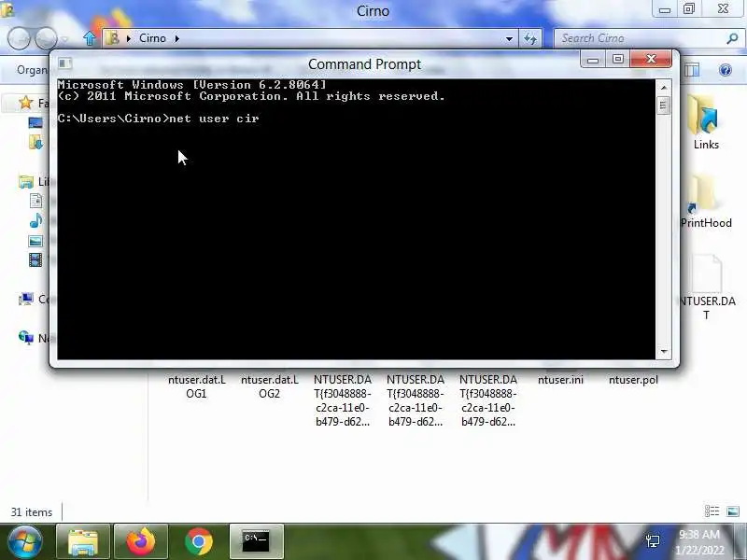Screen dimensions: 747x560
Task: Open the Command Prompt window system menu icon
Action: tap(64, 63)
